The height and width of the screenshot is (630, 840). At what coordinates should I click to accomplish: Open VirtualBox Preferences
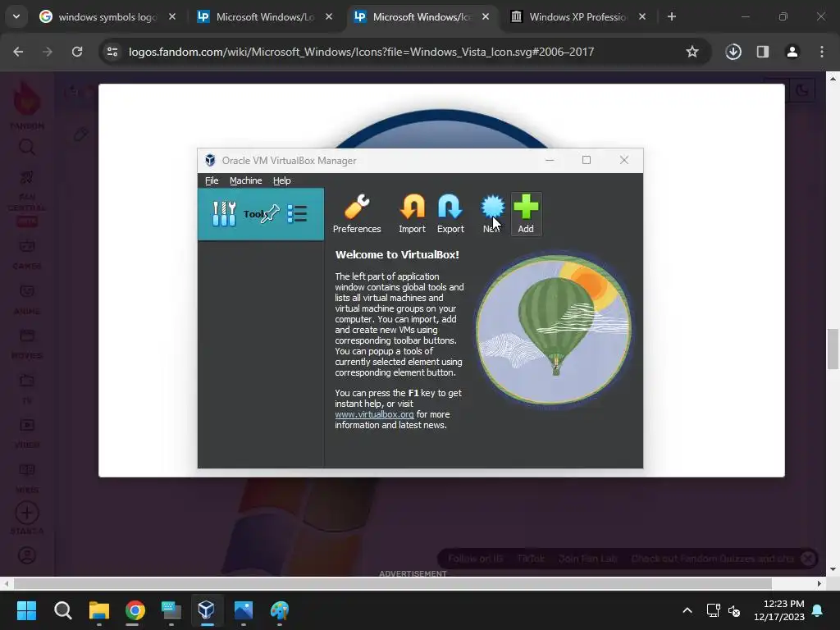tap(357, 214)
